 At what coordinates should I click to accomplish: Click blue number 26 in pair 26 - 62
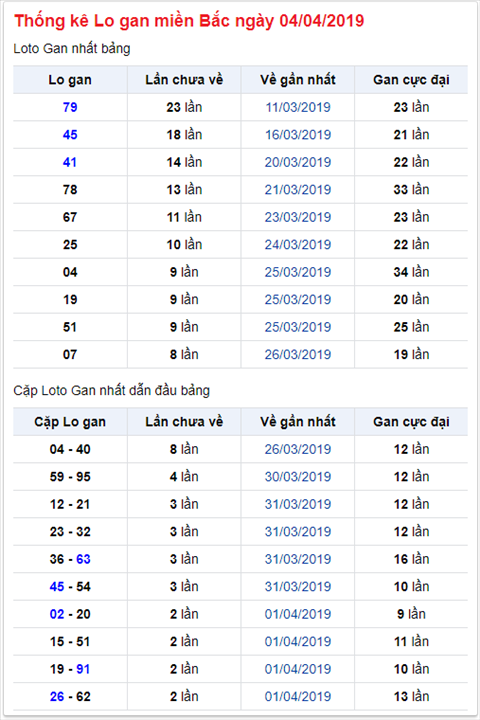click(57, 697)
